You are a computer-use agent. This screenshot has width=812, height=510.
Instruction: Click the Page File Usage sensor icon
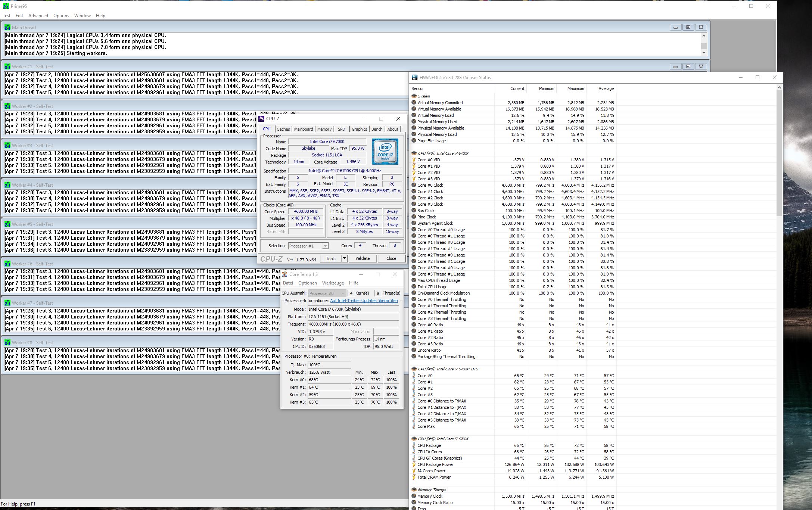pos(414,141)
